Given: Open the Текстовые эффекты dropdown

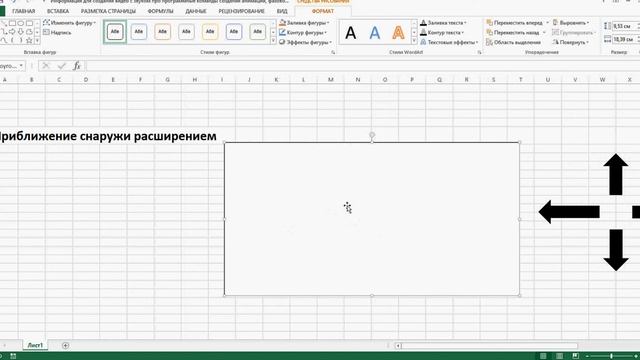Looking at the screenshot, I should click(449, 42).
